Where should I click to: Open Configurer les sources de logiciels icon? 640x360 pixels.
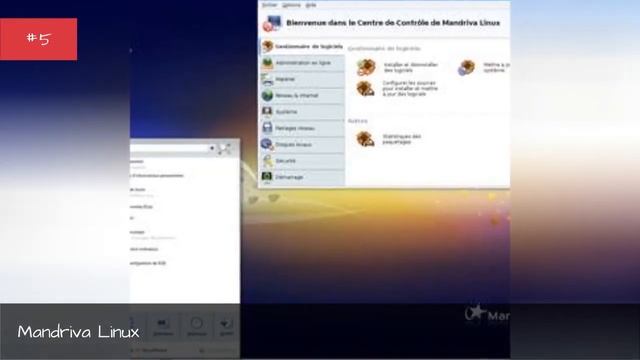[x=365, y=89]
